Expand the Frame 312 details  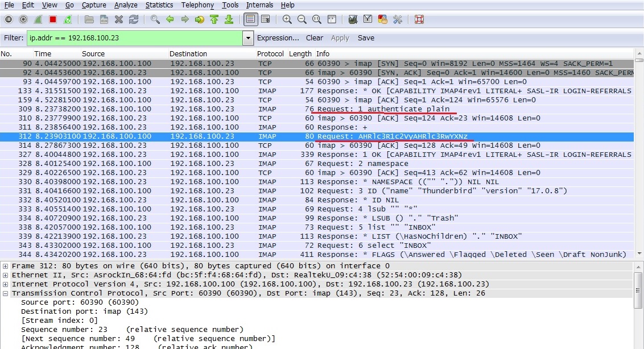pyautogui.click(x=5, y=266)
